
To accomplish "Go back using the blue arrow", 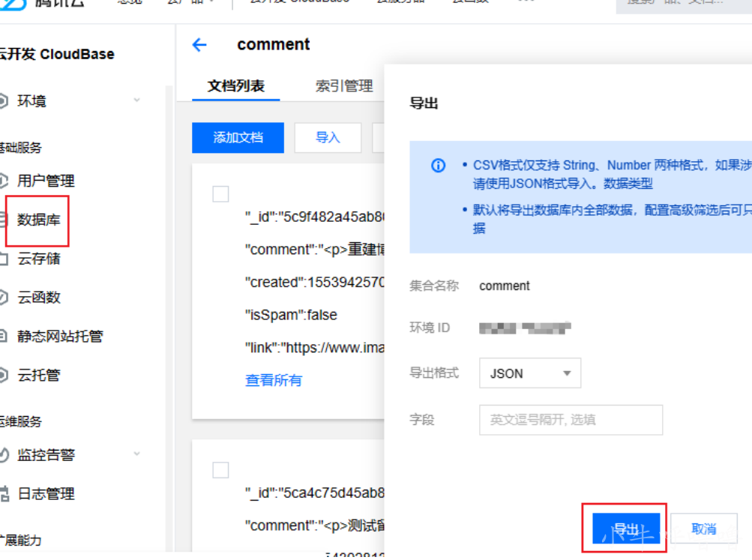I will (199, 45).
